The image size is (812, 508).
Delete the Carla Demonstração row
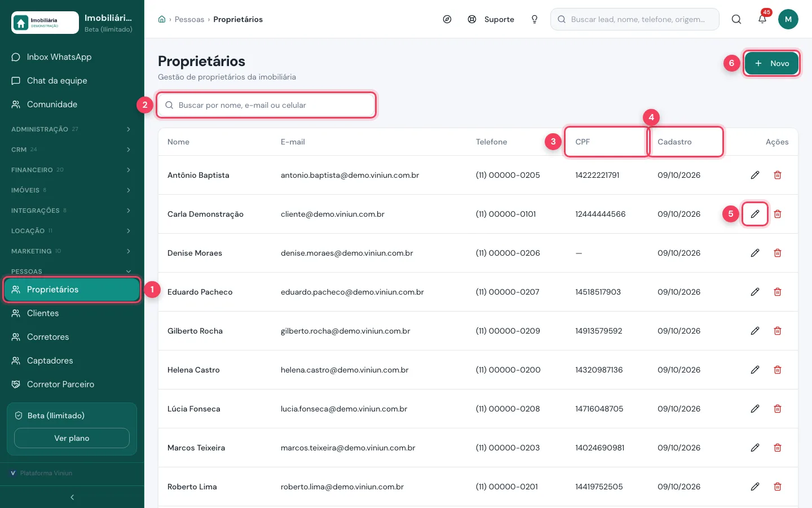point(778,214)
